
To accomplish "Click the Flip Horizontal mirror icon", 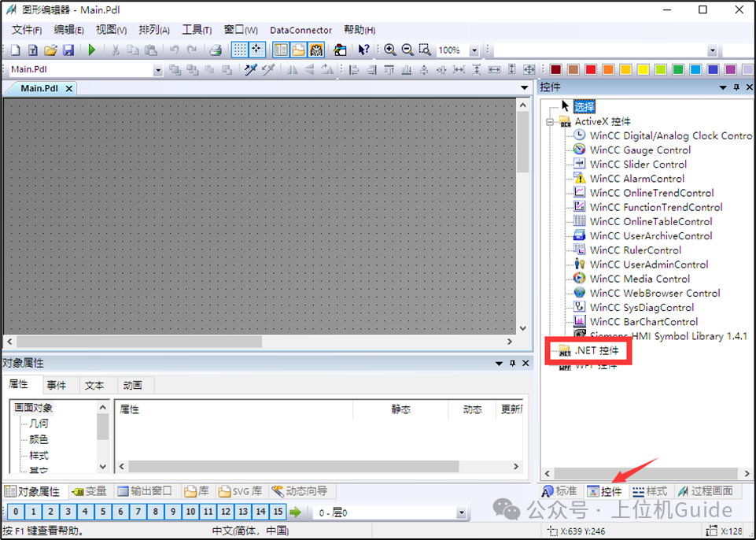I will click(x=292, y=69).
